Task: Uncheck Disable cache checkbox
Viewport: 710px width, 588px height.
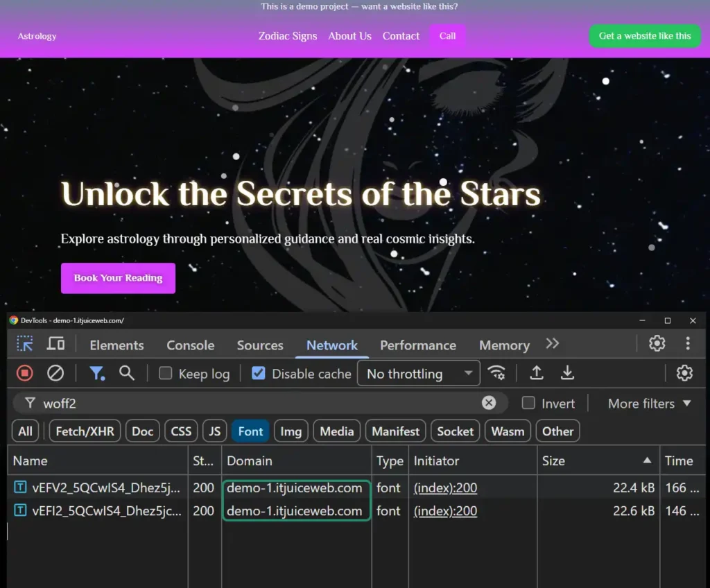Action: click(259, 373)
